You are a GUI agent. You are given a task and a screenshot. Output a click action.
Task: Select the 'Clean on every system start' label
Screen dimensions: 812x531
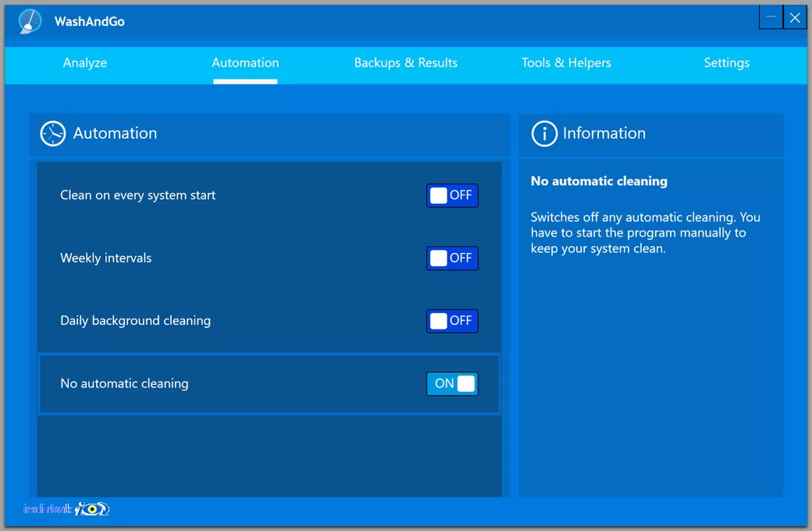coord(137,195)
